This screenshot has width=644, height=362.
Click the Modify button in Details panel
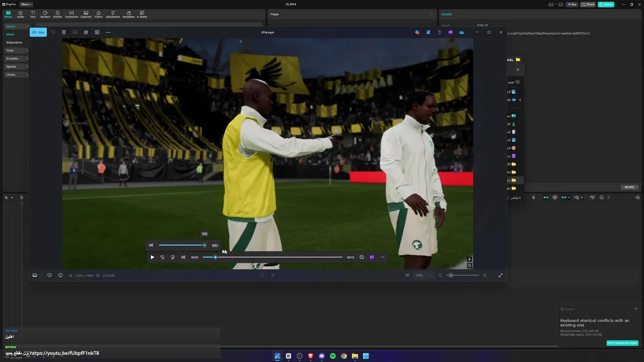coord(629,187)
